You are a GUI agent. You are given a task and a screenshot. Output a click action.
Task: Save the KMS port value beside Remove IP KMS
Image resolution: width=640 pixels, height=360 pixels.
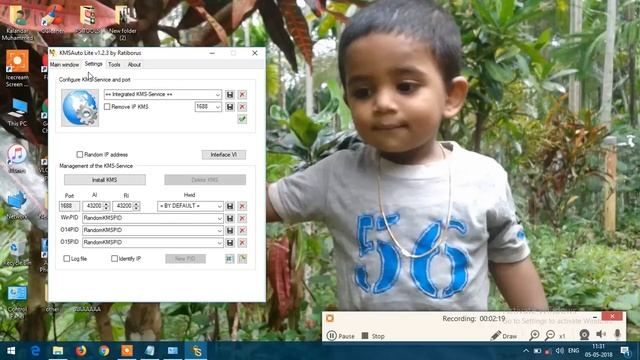click(230, 107)
